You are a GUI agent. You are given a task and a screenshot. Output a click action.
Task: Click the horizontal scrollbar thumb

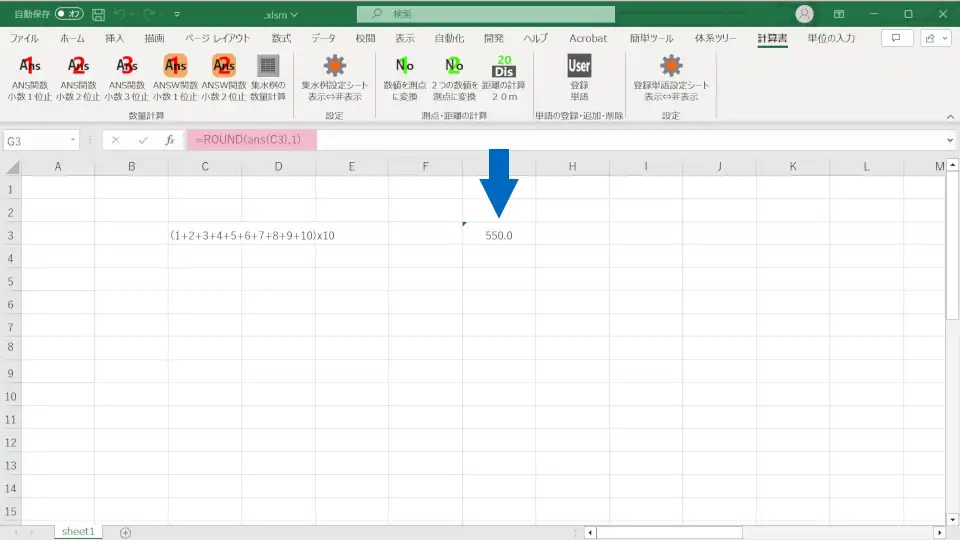coord(670,532)
